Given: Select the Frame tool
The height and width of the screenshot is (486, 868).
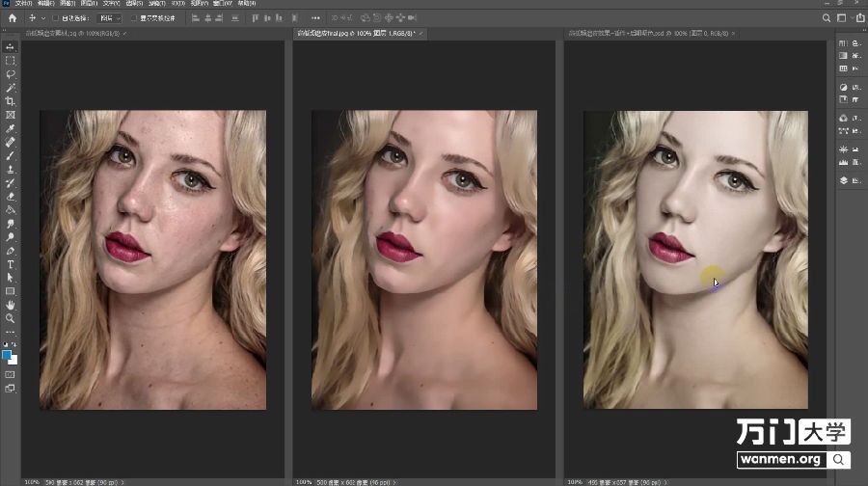Looking at the screenshot, I should [x=10, y=115].
